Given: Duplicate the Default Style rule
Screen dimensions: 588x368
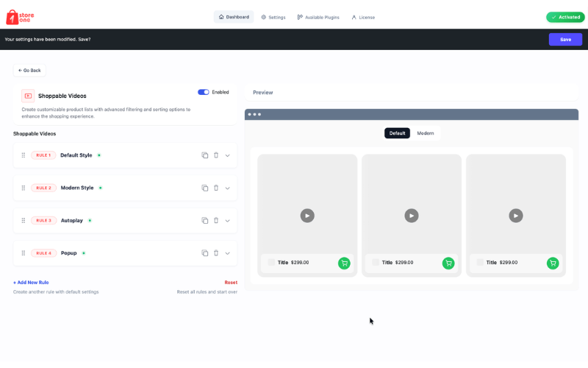Looking at the screenshot, I should (x=205, y=155).
